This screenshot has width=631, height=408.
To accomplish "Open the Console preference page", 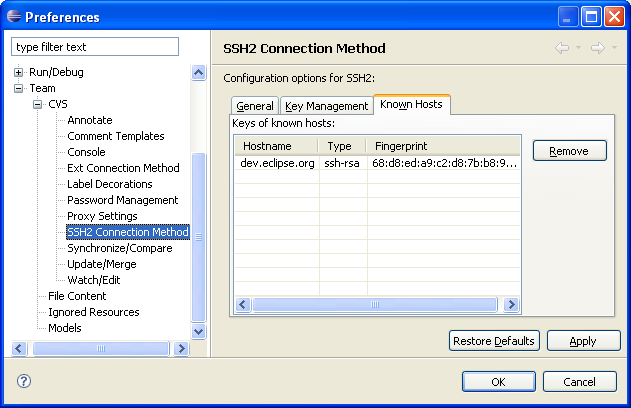I will pos(86,152).
